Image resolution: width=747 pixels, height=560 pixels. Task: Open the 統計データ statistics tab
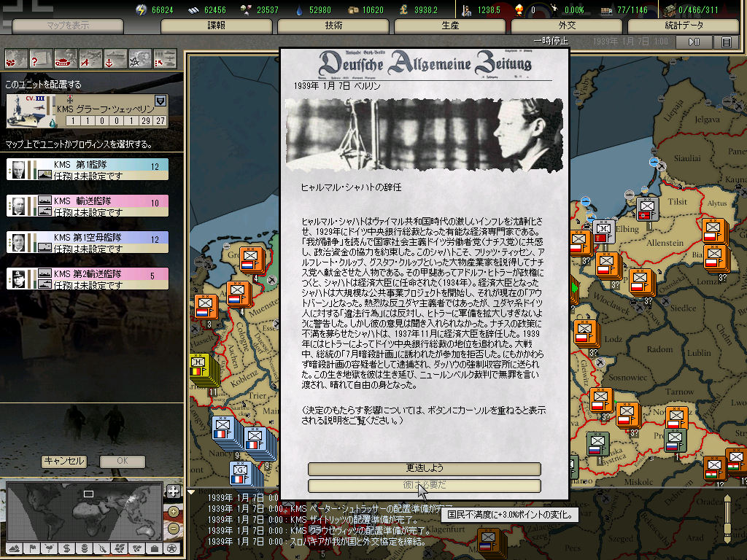tap(684, 26)
